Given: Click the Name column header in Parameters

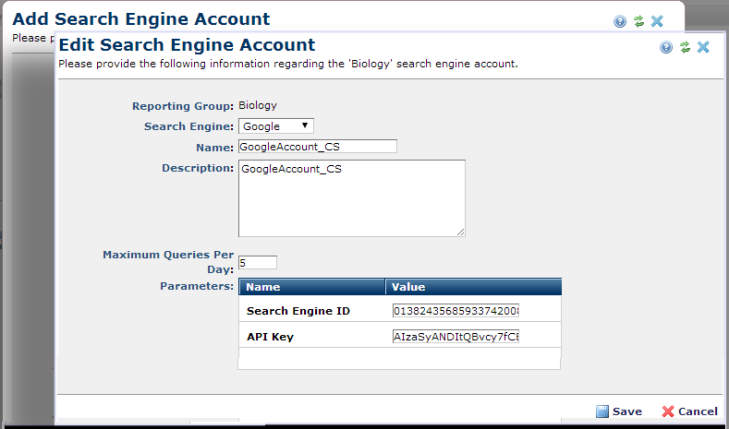Looking at the screenshot, I should pyautogui.click(x=311, y=287).
